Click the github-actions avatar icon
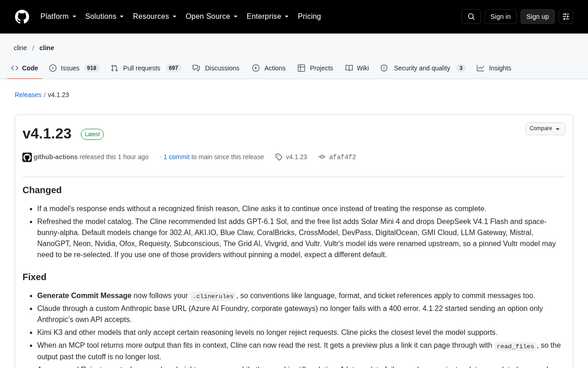 tap(27, 157)
